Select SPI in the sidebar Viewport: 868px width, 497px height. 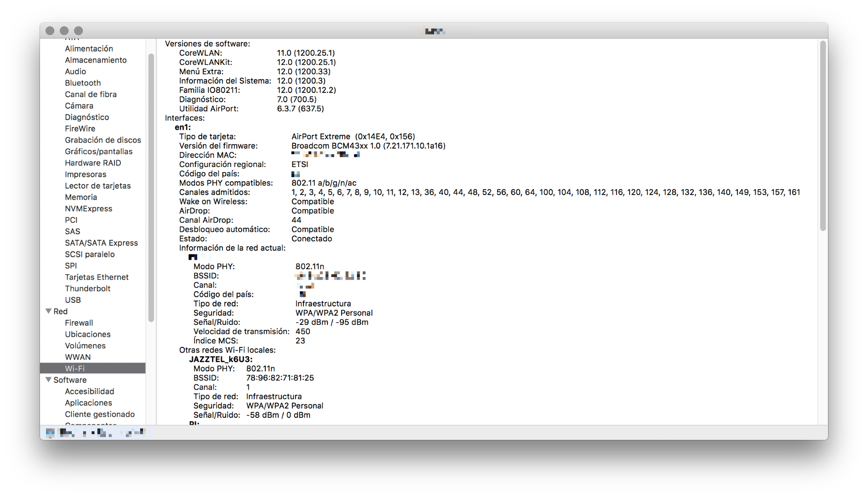point(71,266)
